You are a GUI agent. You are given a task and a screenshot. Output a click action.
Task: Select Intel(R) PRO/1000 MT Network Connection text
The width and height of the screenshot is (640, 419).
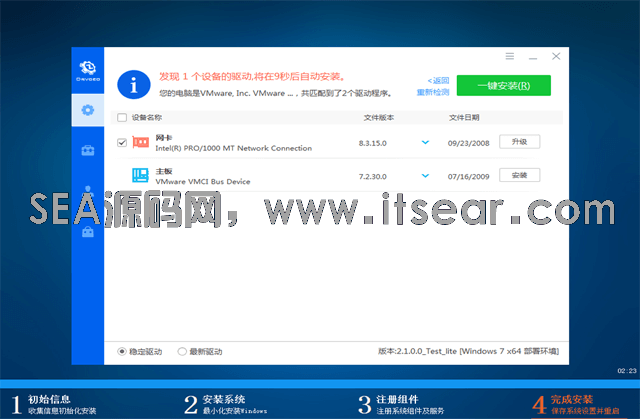click(x=233, y=148)
